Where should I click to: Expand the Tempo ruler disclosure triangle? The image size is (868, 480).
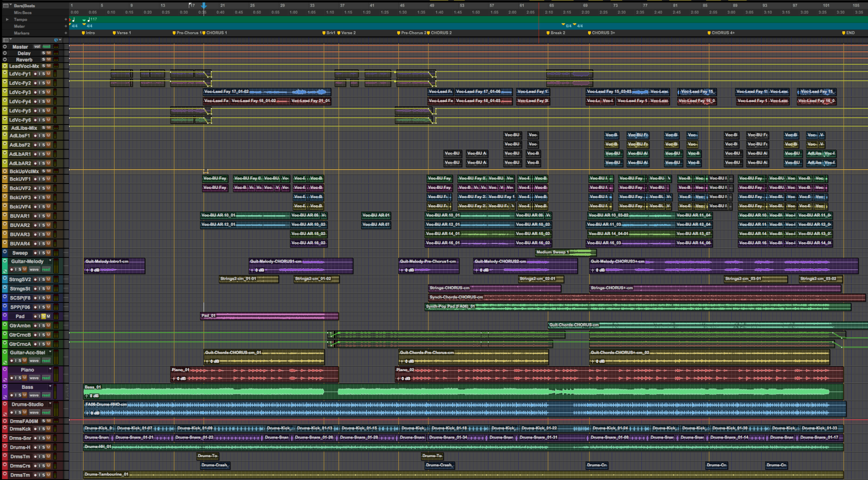tap(7, 20)
